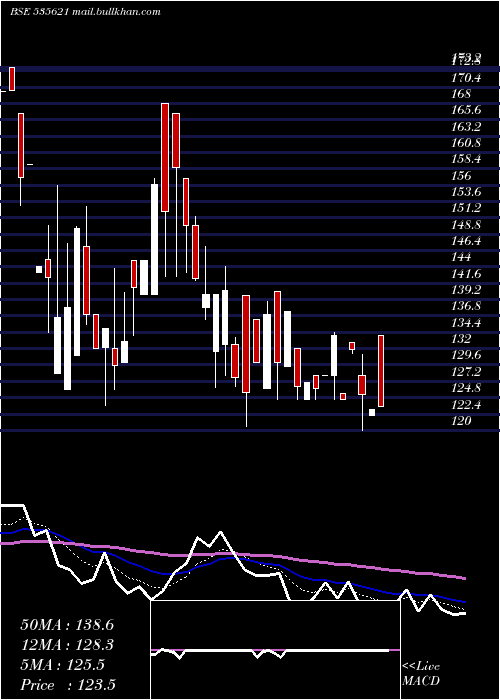Click the 124.8 price axis label

tap(466, 388)
